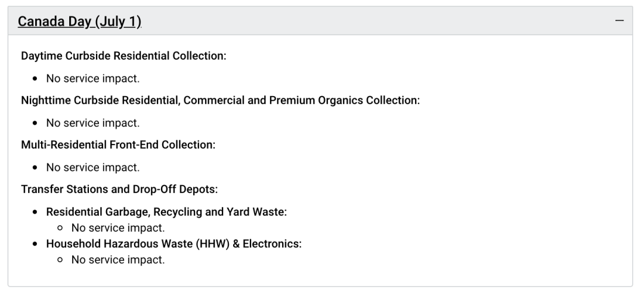Click Transfer Stations and Drop-Off Depots heading
Viewport: 644px width, 292px height.
tap(119, 189)
